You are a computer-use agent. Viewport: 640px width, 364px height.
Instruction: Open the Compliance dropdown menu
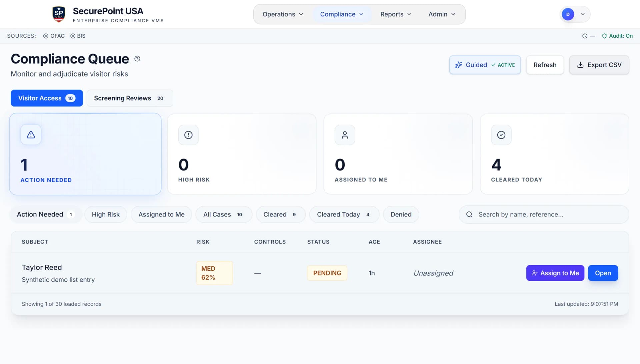(x=342, y=14)
